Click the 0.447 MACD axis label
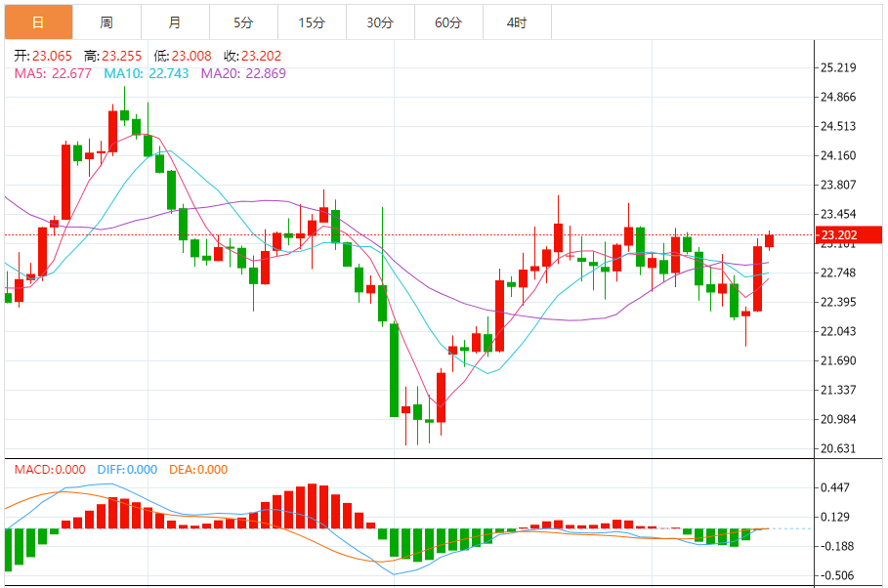888x588 pixels. pos(835,487)
